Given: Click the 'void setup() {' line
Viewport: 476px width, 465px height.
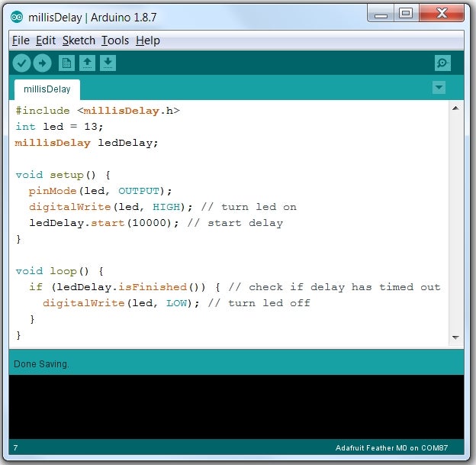Looking at the screenshot, I should click(x=63, y=175).
